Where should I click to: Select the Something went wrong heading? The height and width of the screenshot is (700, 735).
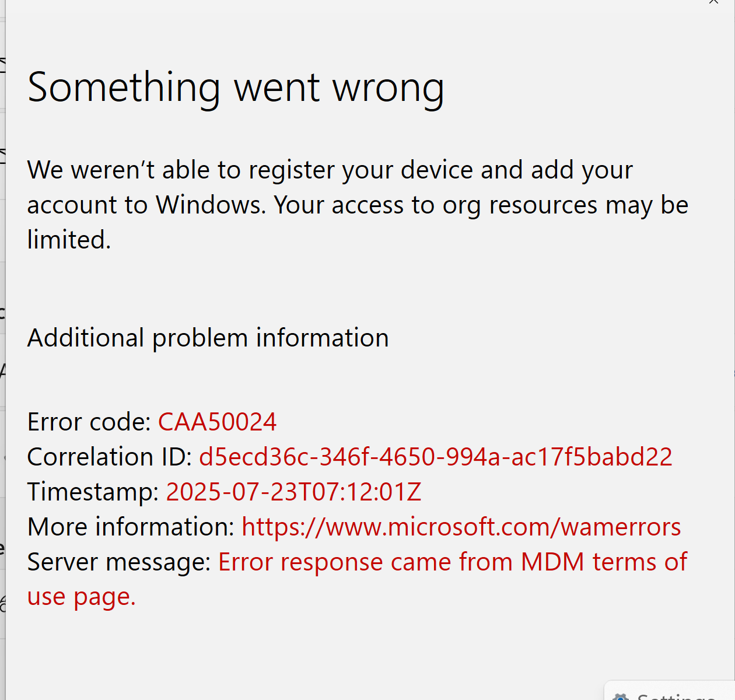[x=236, y=86]
